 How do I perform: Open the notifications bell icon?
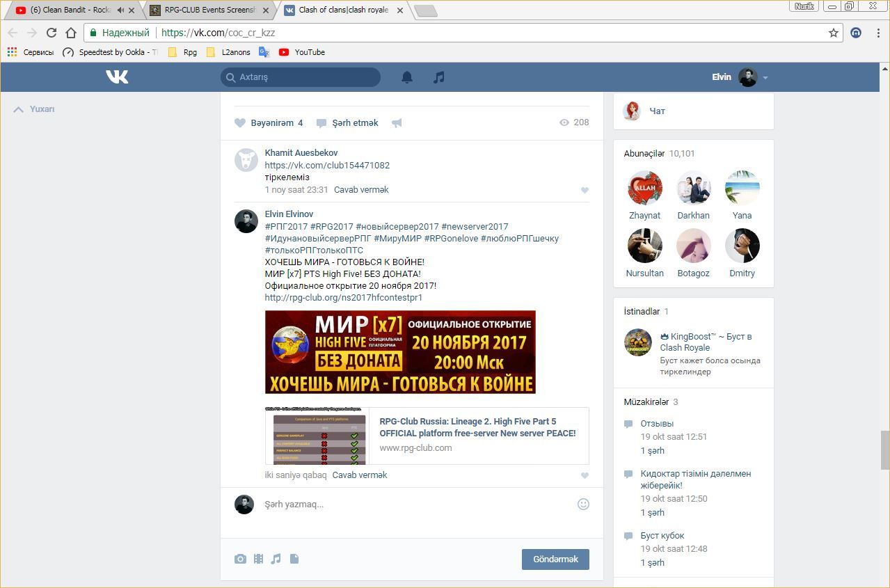pos(407,77)
